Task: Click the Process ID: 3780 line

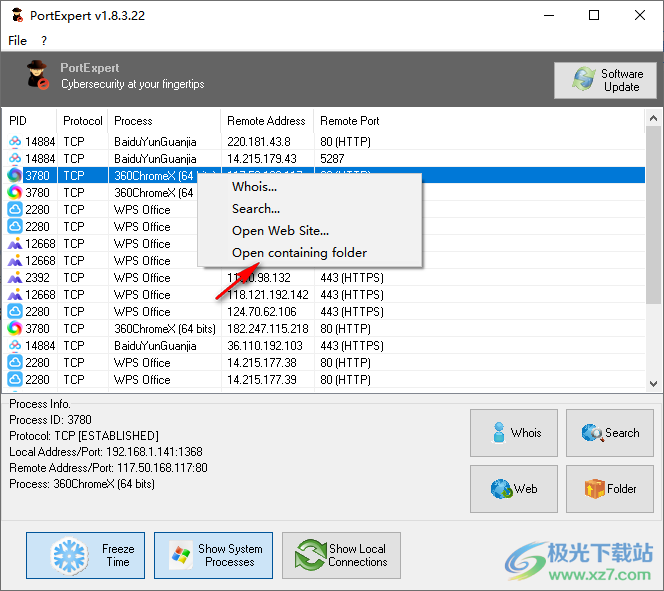Action: click(50, 420)
